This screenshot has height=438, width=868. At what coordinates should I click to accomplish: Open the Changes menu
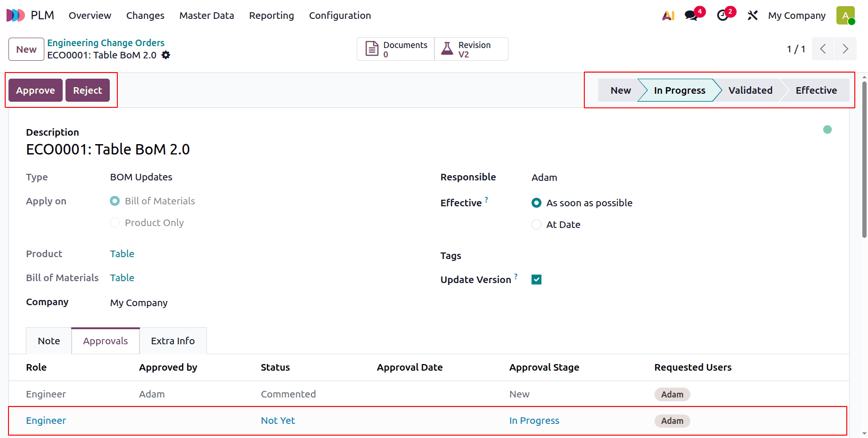(x=145, y=16)
